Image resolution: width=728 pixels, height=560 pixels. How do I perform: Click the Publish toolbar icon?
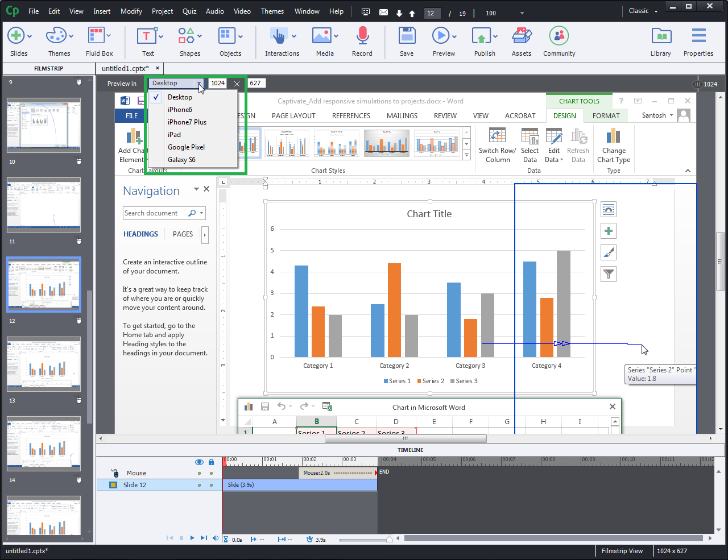(481, 36)
